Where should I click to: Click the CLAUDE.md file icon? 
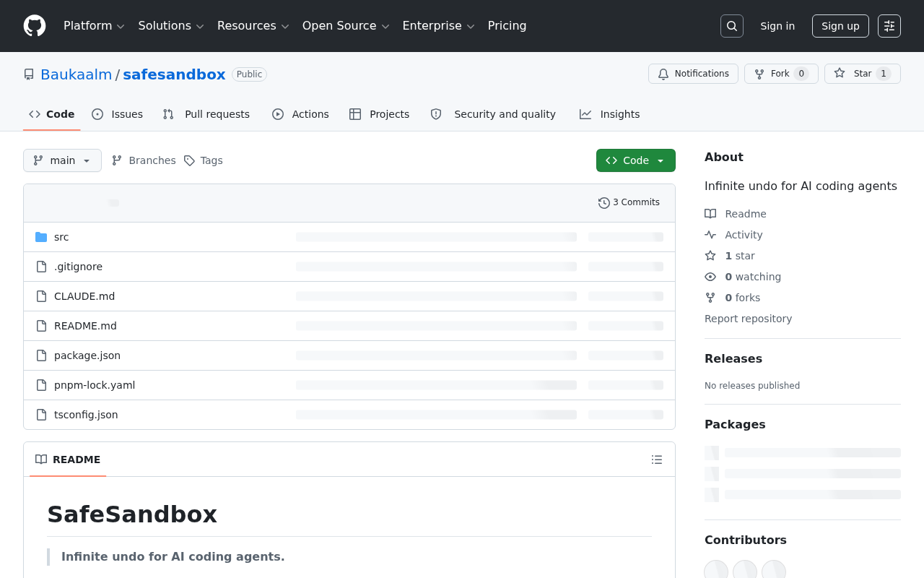[x=41, y=296]
